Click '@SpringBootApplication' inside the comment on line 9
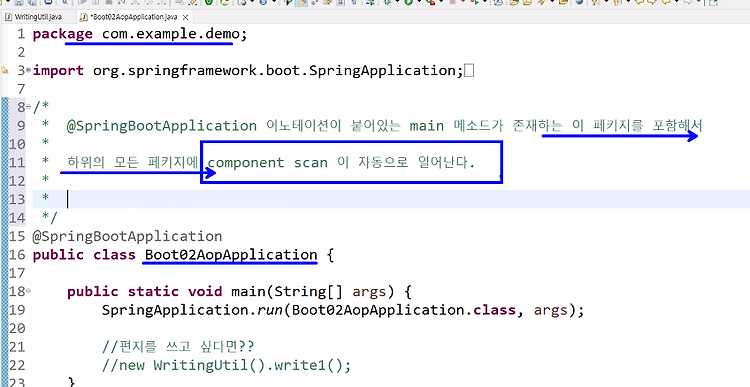The height and width of the screenshot is (387, 750). point(162,126)
